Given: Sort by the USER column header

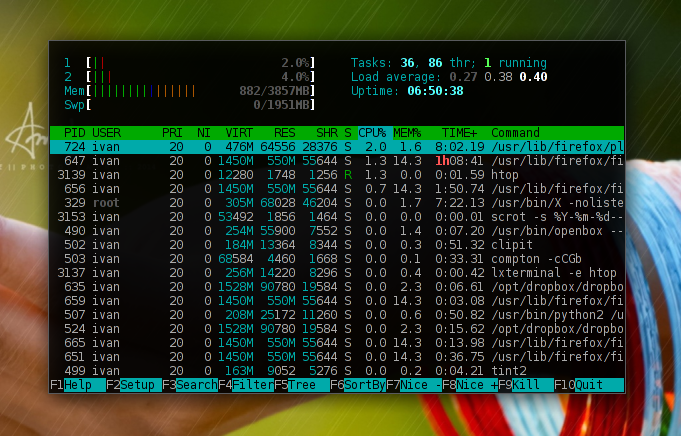Looking at the screenshot, I should click(106, 133).
